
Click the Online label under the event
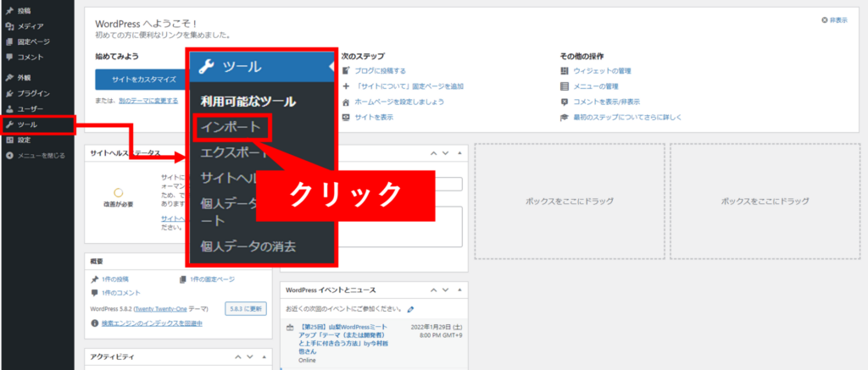[x=307, y=360]
